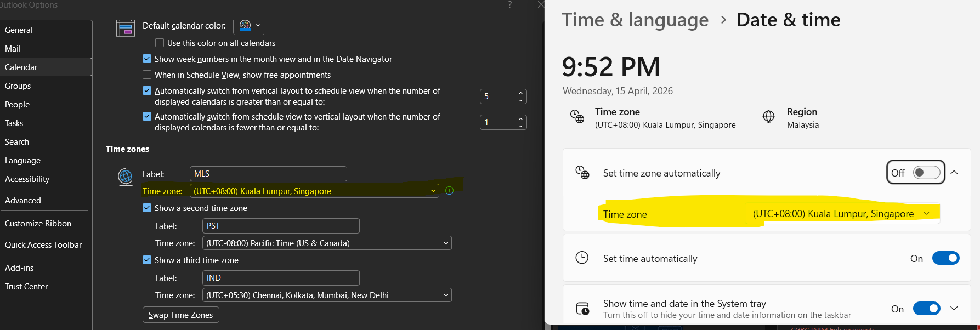Viewport: 980px width, 330px height.
Task: Uncheck Show a third time zone
Action: tap(147, 260)
